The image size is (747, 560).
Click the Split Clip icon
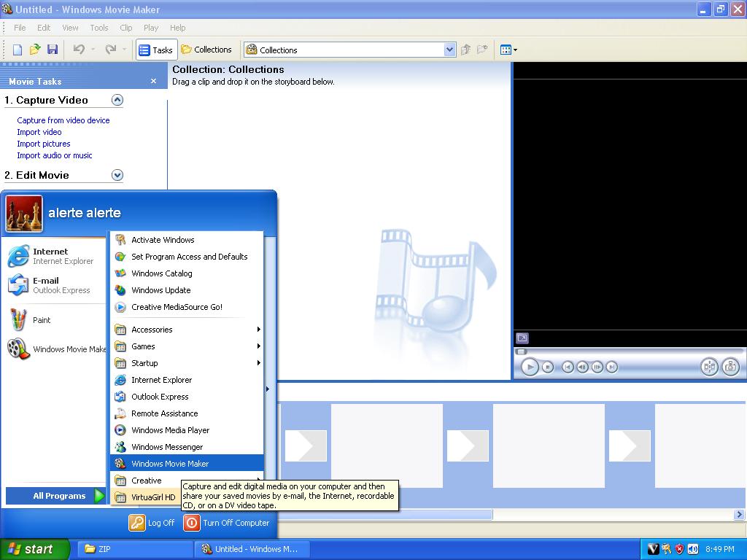[709, 367]
